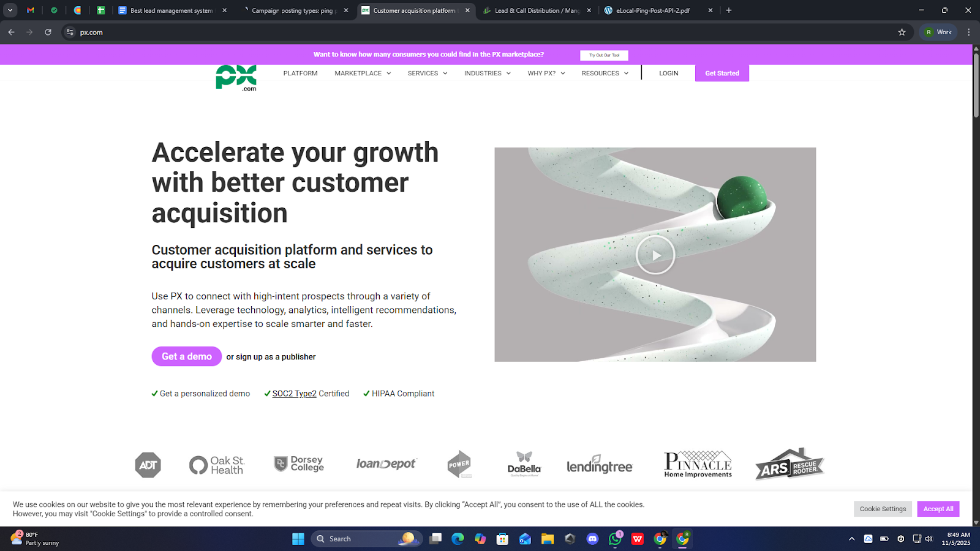Open the pinned green checkmark tab
This screenshot has height=551, width=980.
pos(54,10)
